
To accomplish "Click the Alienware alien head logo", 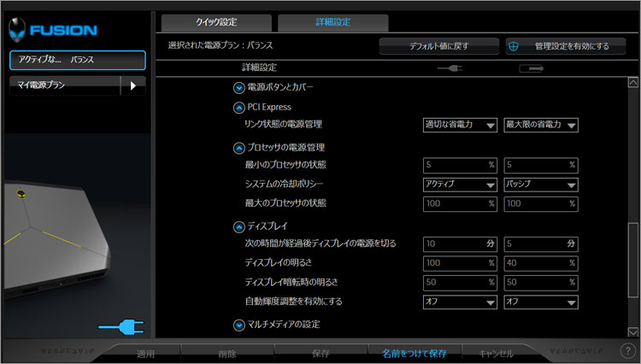I will point(17,29).
